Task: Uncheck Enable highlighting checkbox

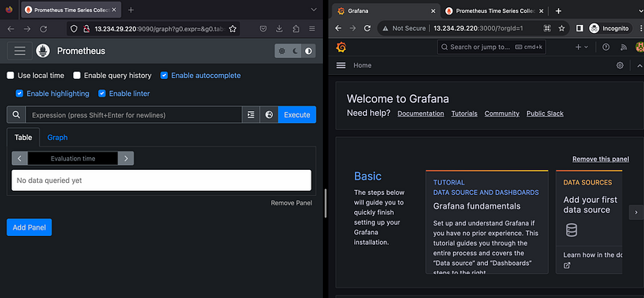Action: [x=19, y=93]
